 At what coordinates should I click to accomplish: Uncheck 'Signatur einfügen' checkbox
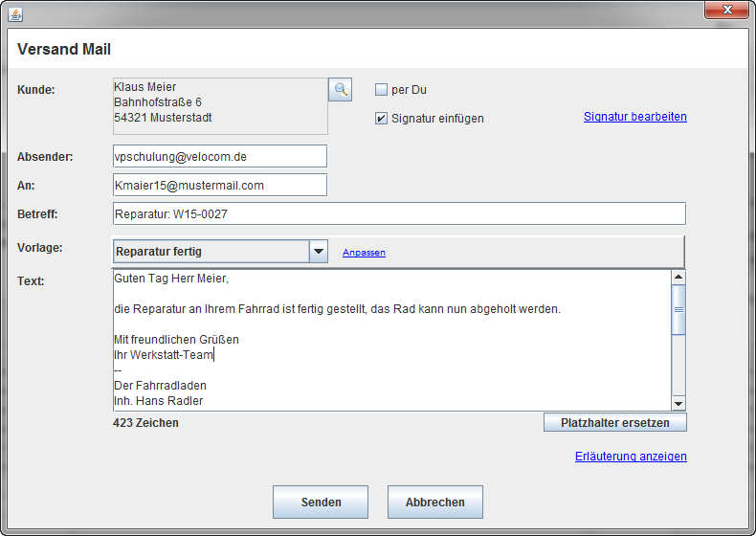point(381,119)
